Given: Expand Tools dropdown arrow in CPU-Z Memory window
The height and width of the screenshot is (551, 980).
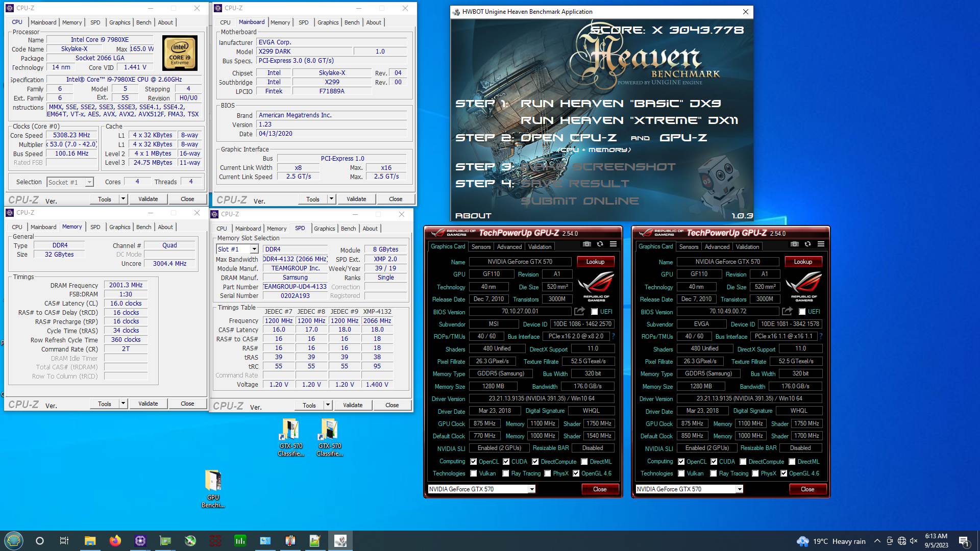Looking at the screenshot, I should click(x=123, y=404).
